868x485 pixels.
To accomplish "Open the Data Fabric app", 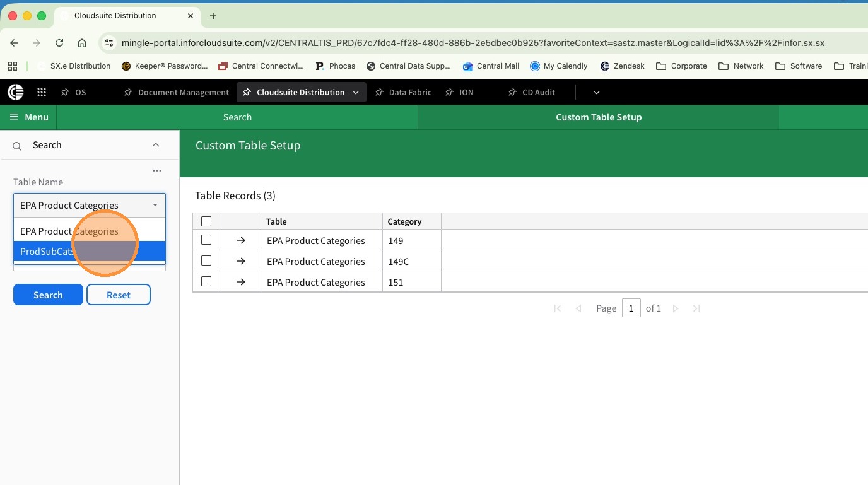I will click(403, 92).
